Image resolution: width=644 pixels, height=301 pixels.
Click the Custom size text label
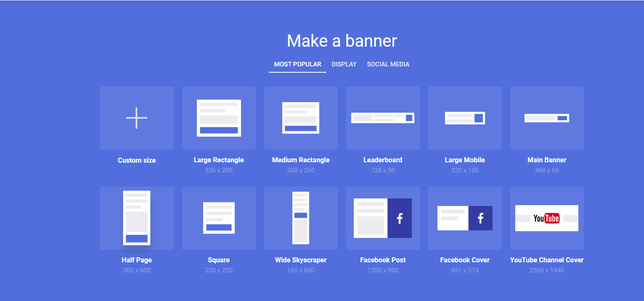point(137,160)
